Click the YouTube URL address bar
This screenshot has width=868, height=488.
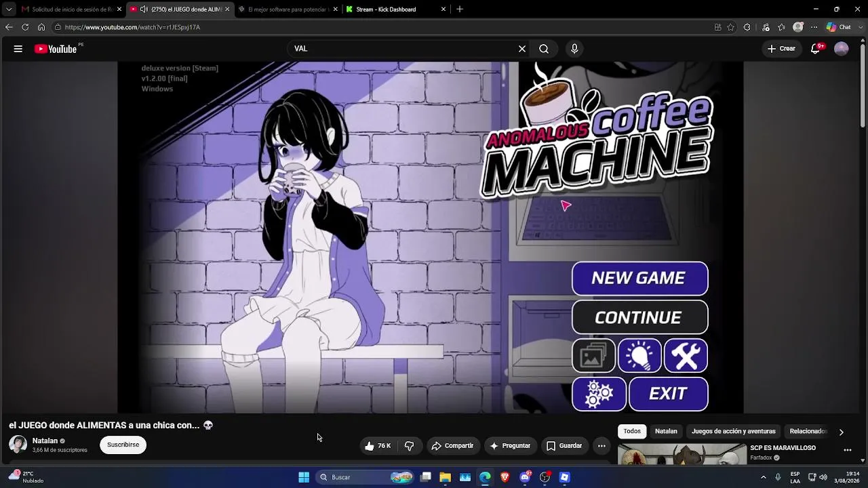(x=380, y=27)
